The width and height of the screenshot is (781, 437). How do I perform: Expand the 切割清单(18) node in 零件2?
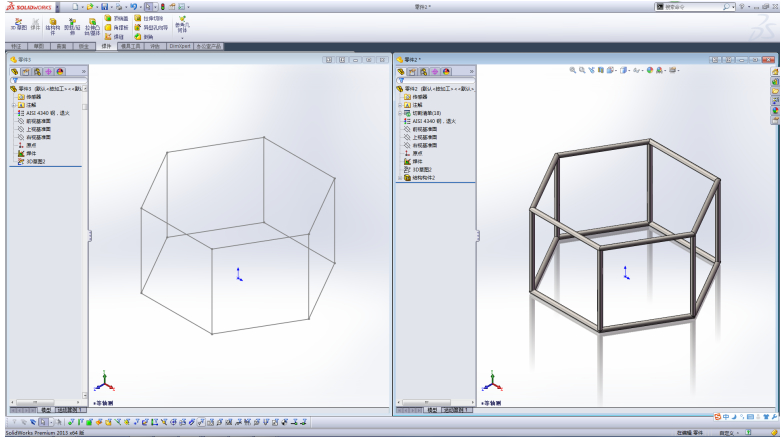pos(400,113)
